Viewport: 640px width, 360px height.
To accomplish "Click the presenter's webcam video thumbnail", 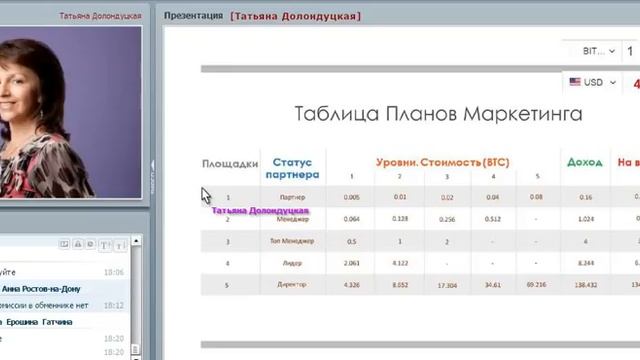I will tap(71, 112).
